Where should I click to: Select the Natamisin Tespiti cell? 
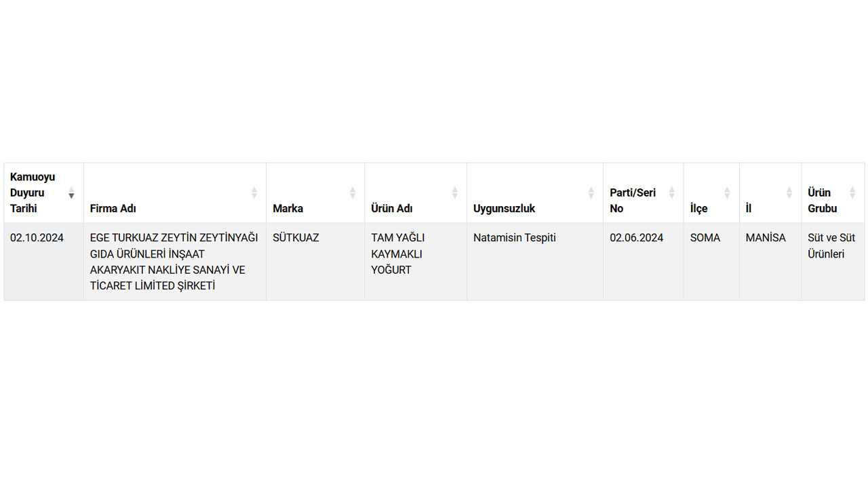pos(514,238)
